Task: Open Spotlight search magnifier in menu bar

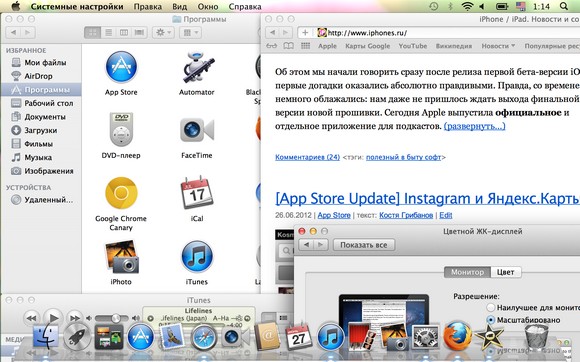Action: 563,6
